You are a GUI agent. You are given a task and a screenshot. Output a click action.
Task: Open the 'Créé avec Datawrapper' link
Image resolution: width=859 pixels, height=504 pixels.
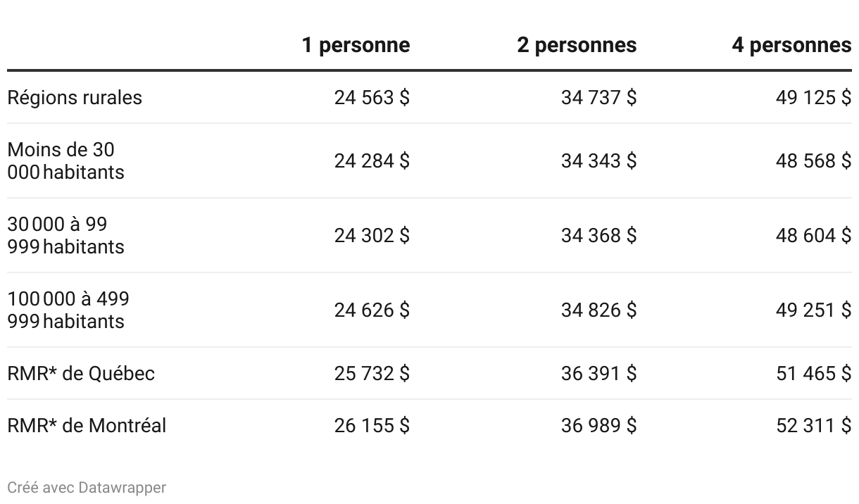pyautogui.click(x=87, y=487)
